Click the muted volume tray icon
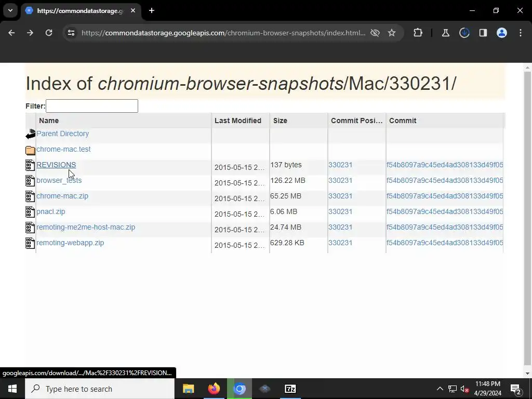 click(464, 389)
